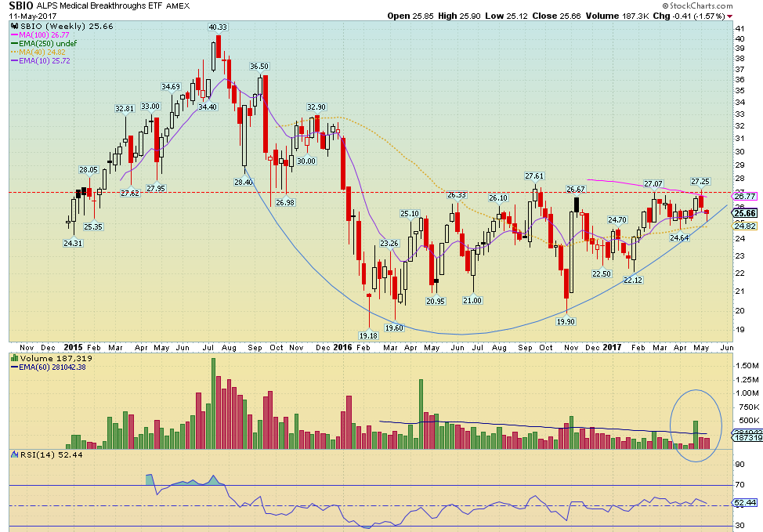Screen dimensions: 763x532
Task: Click the SBIO ticker symbol title
Action: pyautogui.click(x=21, y=5)
